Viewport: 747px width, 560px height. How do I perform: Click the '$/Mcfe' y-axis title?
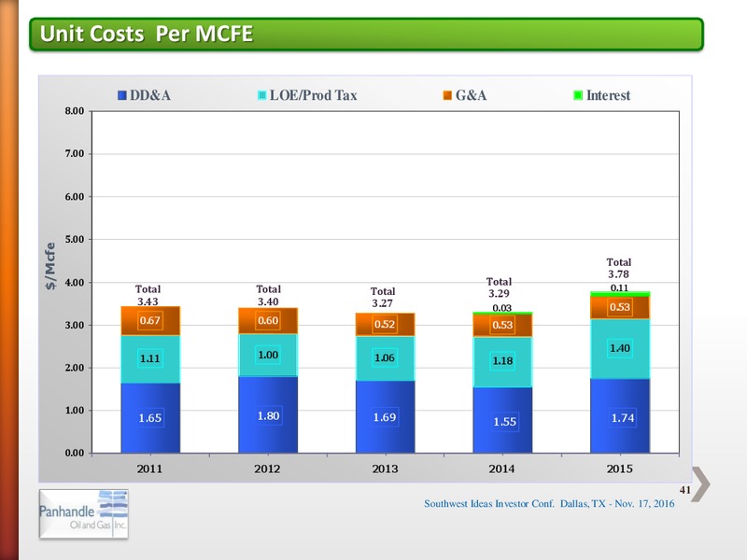coord(50,266)
